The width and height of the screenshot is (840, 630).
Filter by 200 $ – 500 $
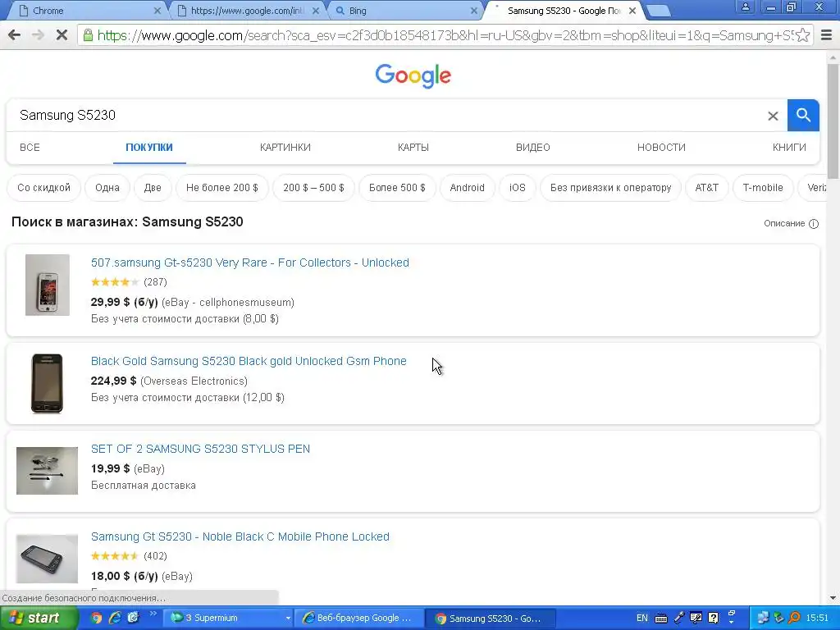[x=313, y=188]
